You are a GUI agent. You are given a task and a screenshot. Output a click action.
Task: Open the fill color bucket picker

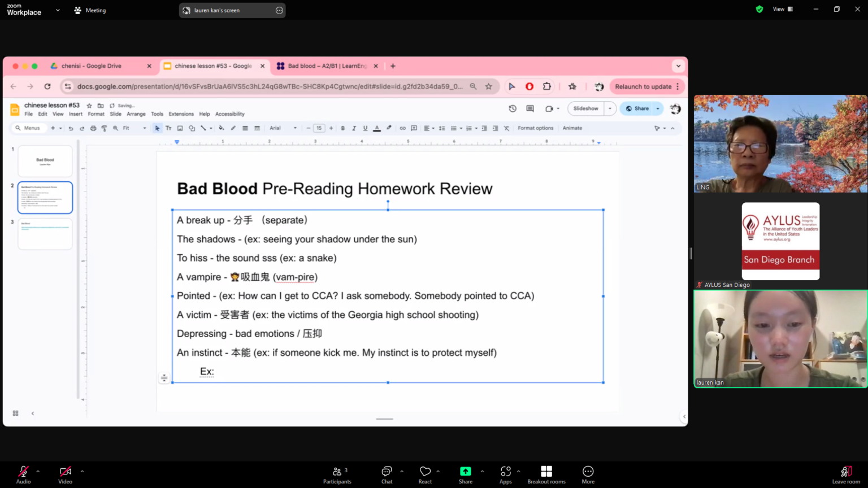click(221, 128)
